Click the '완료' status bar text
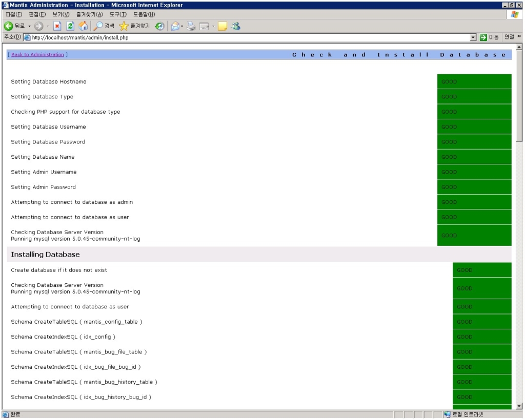 [x=15, y=415]
